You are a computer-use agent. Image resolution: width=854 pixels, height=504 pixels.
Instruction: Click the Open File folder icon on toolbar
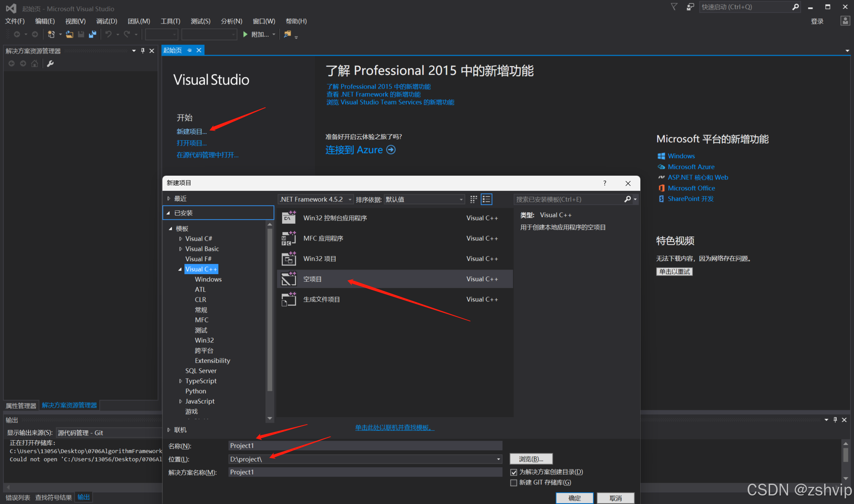pos(69,35)
